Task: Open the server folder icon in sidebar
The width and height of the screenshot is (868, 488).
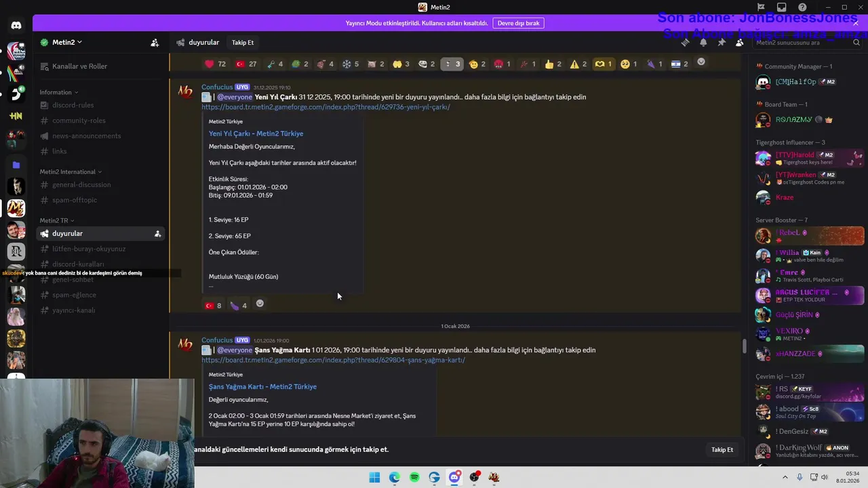Action: (16, 165)
